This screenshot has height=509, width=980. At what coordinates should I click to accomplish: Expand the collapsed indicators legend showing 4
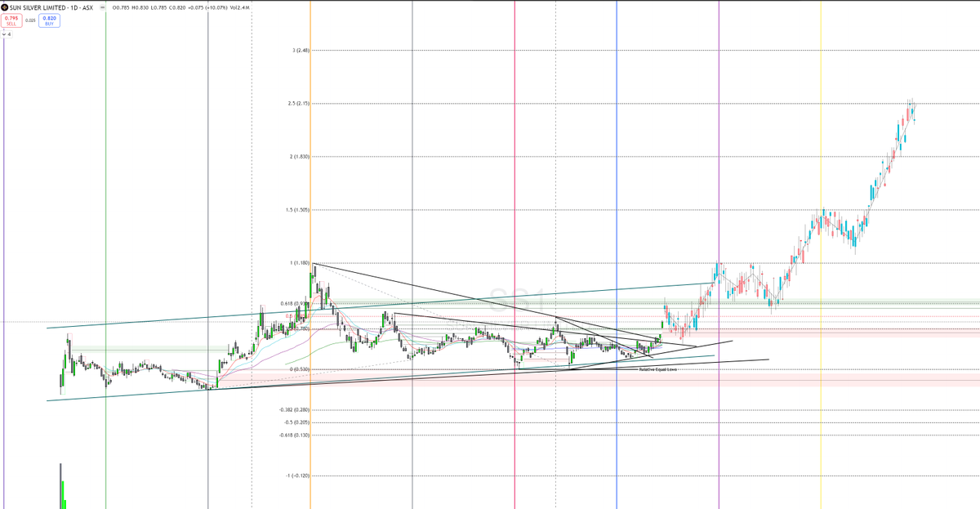click(7, 34)
